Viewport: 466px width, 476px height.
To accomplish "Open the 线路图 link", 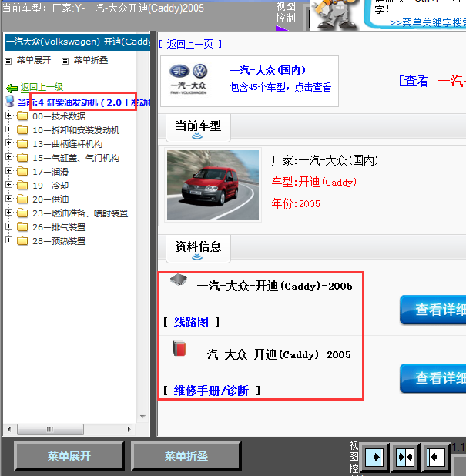I will click(191, 322).
